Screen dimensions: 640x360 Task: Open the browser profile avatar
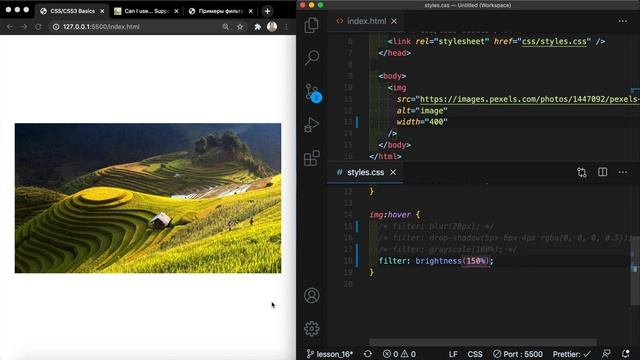coord(272,27)
